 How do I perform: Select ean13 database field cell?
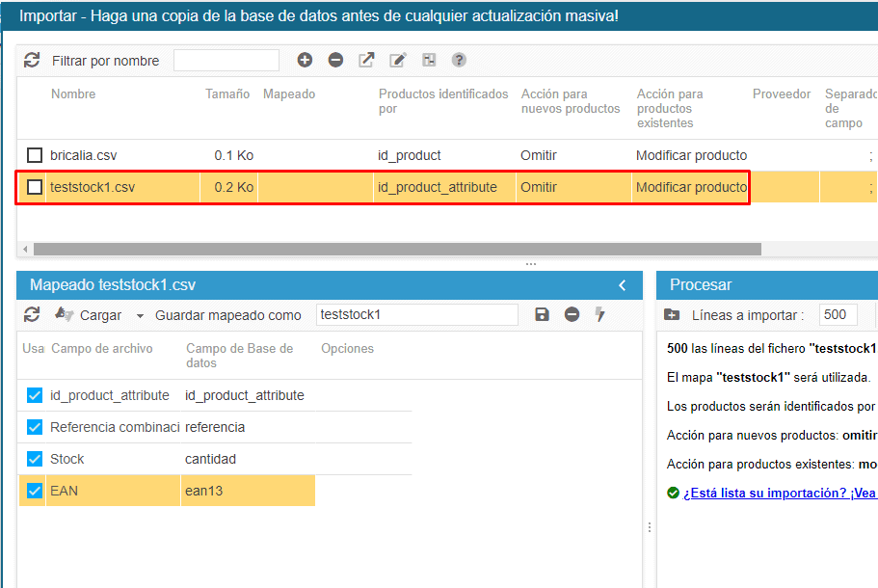(204, 491)
